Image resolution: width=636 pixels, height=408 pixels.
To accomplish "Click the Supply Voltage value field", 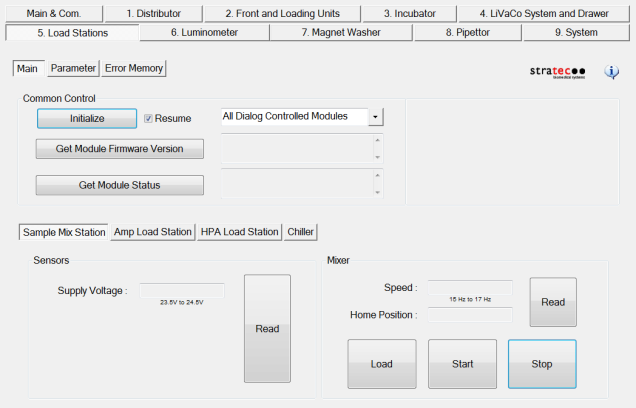I will tap(182, 290).
